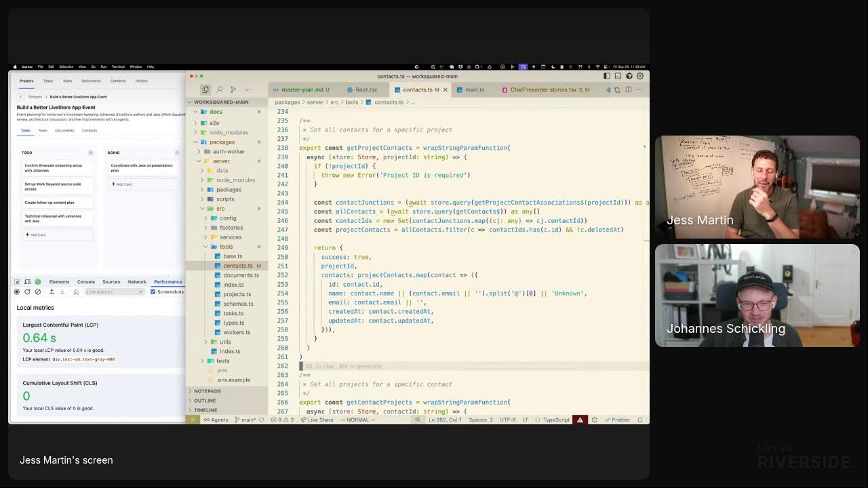Click the DevTools clear recording icon
This screenshot has height=488, width=868.
38,291
